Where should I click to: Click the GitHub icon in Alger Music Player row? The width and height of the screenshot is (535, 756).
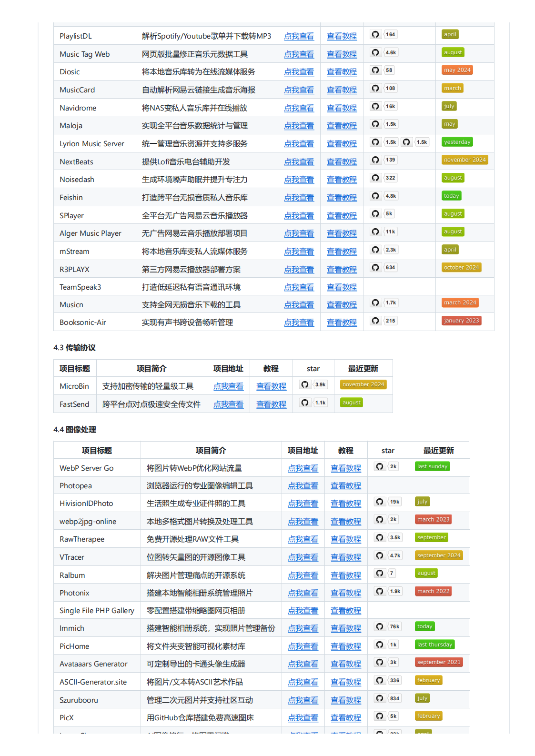(x=375, y=232)
